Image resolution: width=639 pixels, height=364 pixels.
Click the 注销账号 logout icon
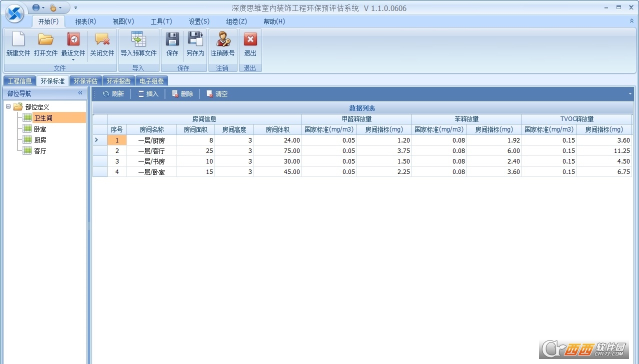pos(222,39)
